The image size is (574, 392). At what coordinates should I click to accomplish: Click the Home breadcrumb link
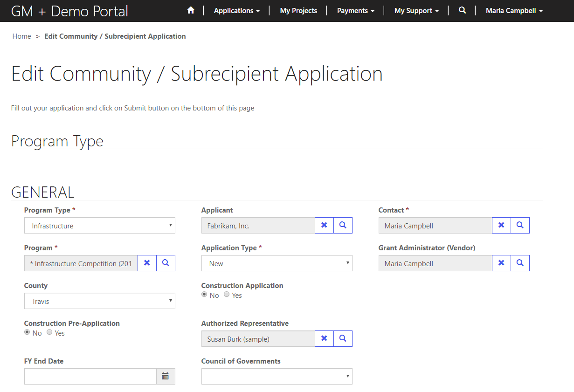tap(22, 36)
